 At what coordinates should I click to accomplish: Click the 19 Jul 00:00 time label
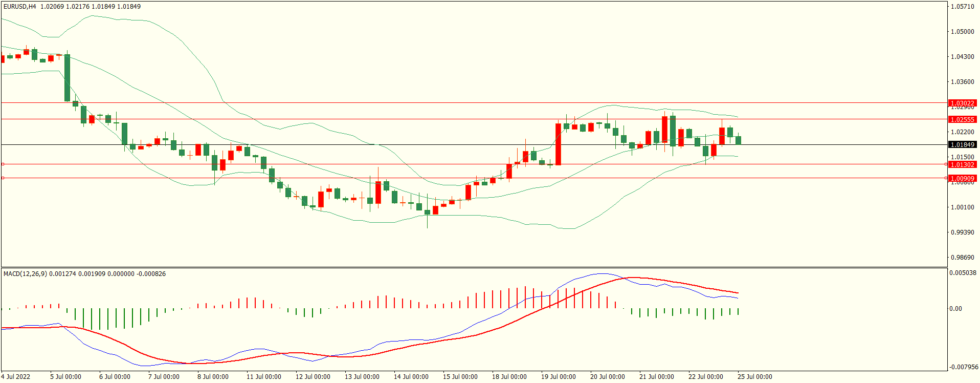click(559, 377)
